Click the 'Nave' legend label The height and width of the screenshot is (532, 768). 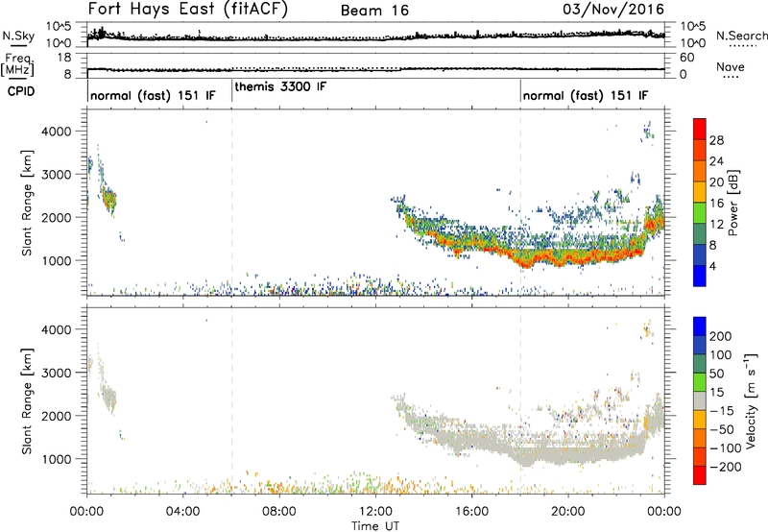pyautogui.click(x=731, y=66)
